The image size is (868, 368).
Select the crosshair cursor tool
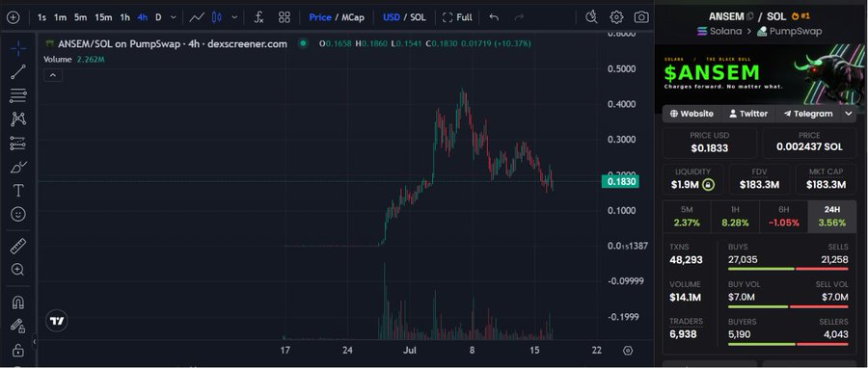(x=18, y=48)
